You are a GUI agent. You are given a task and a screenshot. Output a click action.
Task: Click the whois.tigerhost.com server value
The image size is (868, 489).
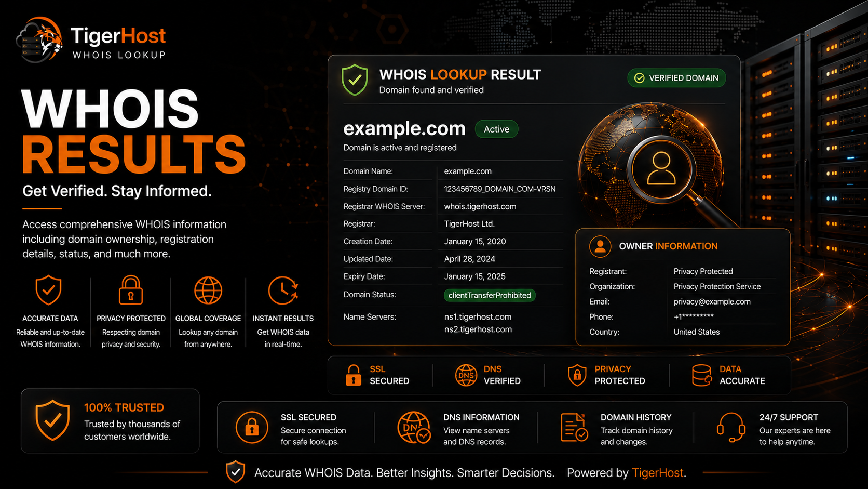(480, 207)
